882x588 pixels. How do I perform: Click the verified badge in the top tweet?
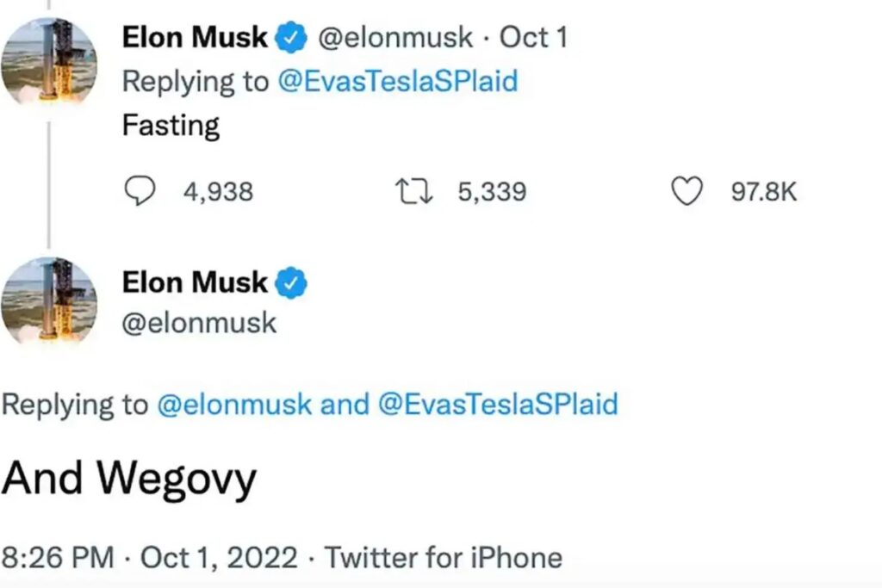click(x=292, y=38)
